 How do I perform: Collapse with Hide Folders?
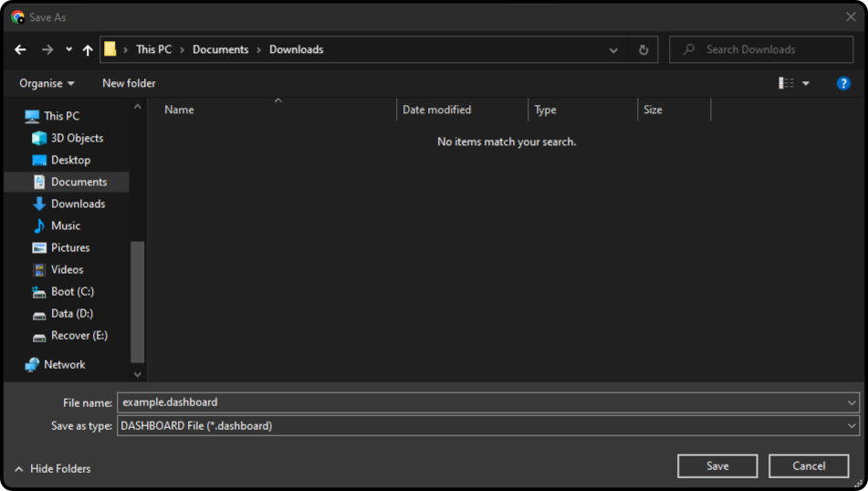(53, 469)
